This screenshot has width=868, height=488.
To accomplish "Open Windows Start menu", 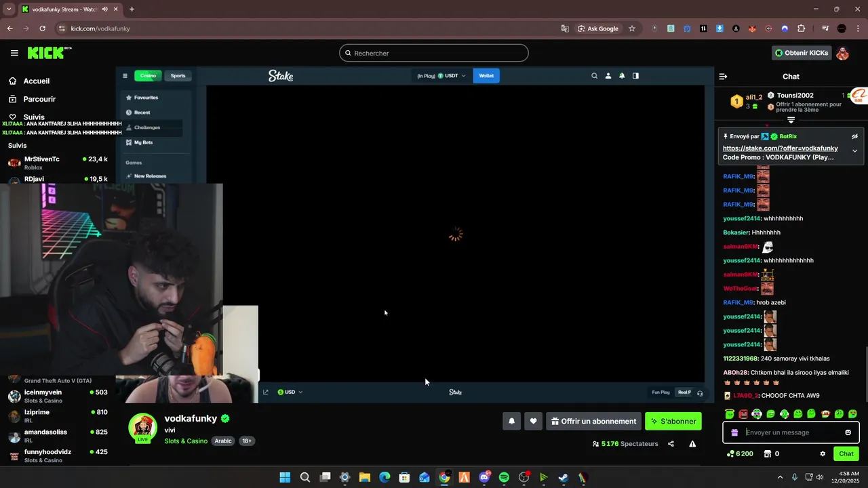I will click(x=285, y=477).
